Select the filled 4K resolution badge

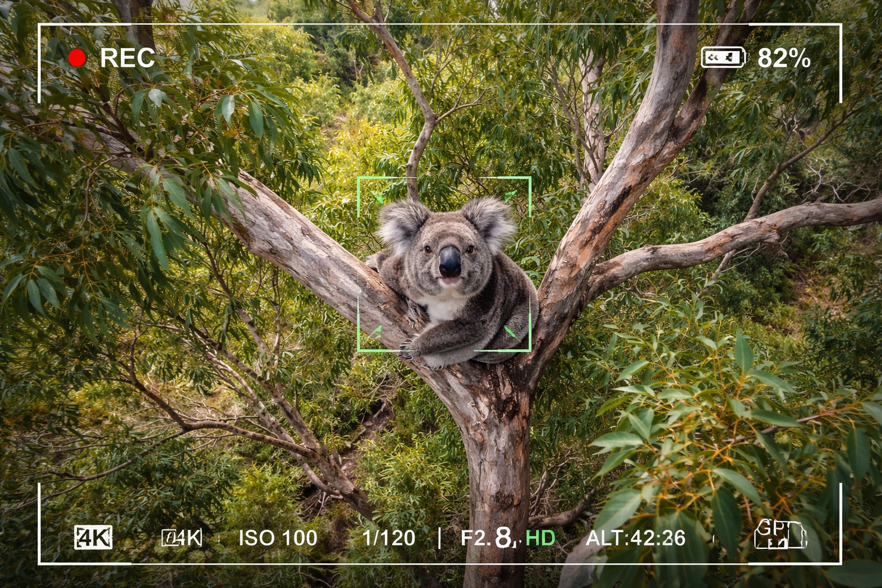click(93, 538)
